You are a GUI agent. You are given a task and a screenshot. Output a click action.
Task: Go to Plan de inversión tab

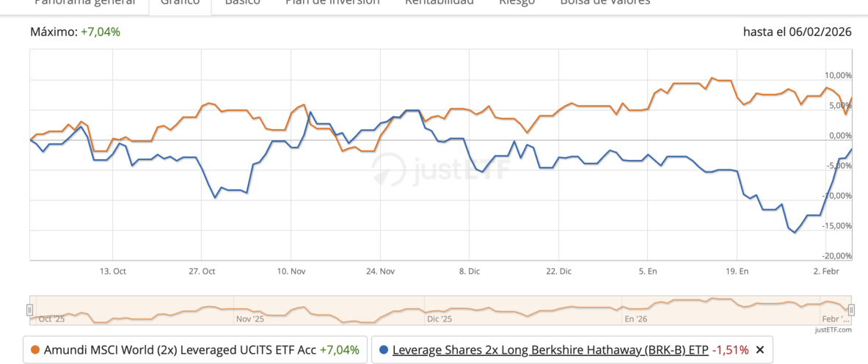pos(332,2)
